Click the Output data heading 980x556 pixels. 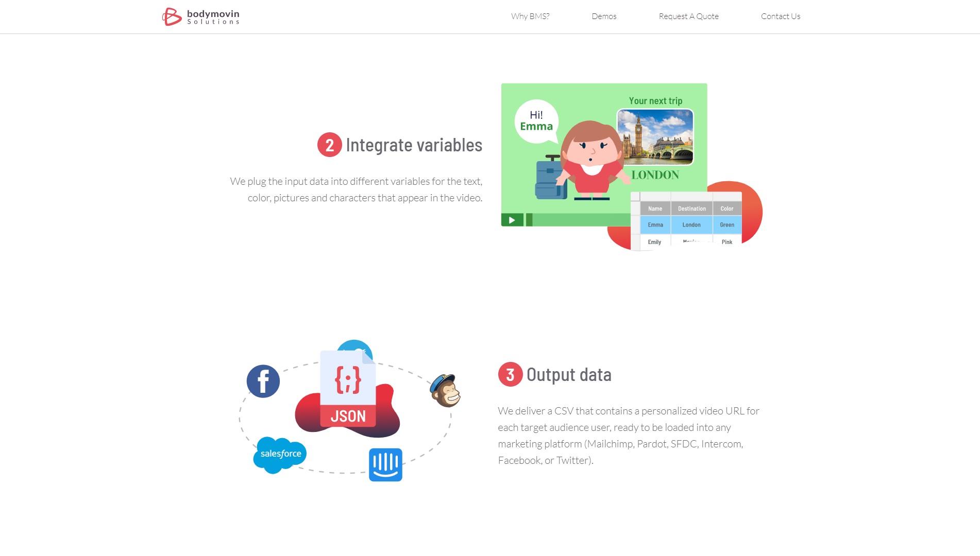point(569,375)
